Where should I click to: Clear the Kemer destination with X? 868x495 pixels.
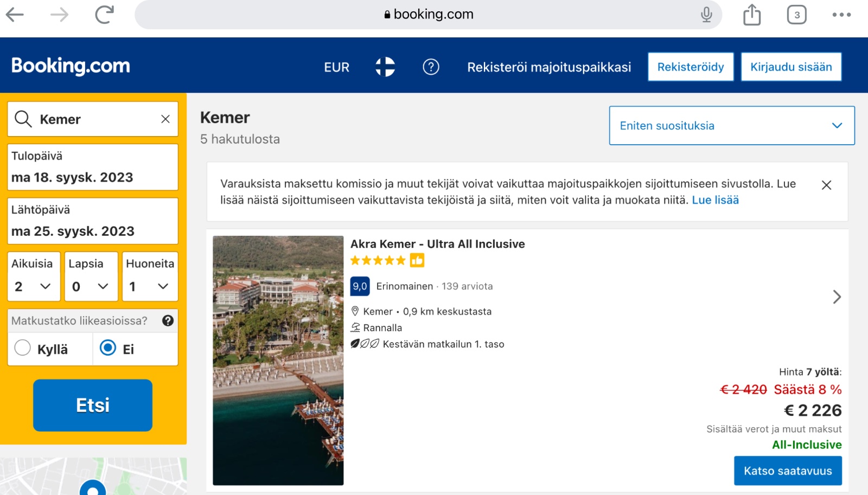coord(165,119)
